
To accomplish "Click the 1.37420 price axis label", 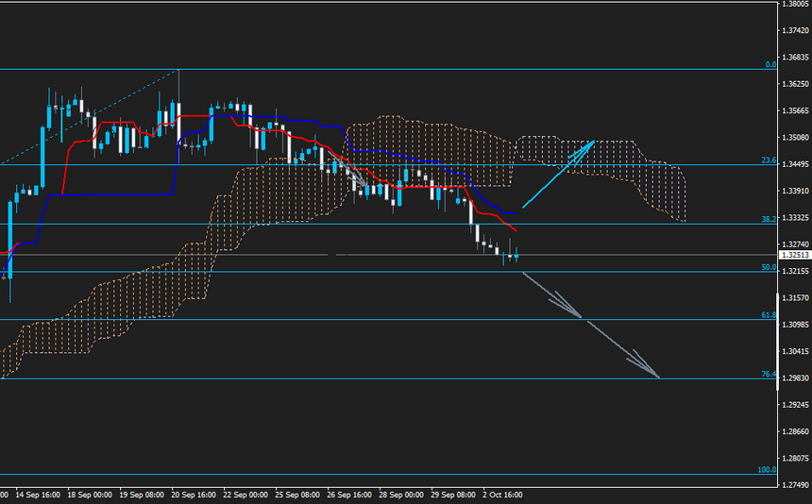I will pyautogui.click(x=795, y=30).
